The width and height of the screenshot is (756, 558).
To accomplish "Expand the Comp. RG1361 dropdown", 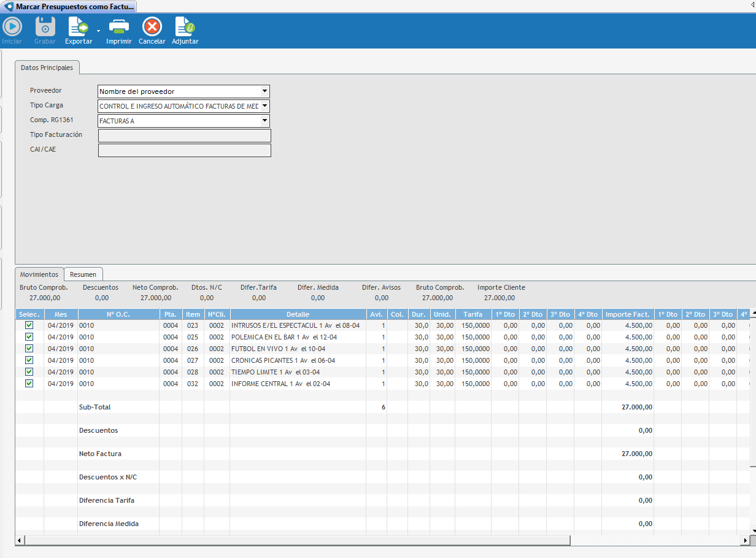I will click(264, 121).
